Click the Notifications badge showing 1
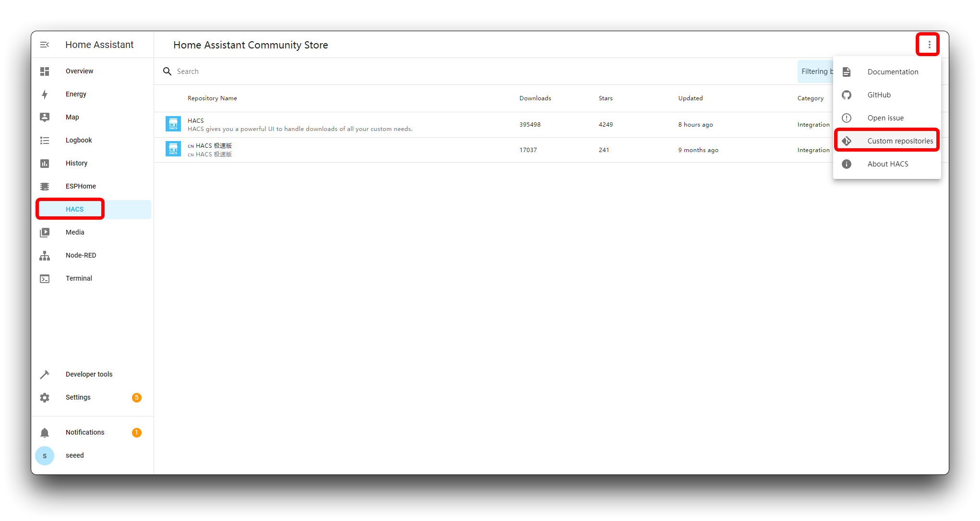 coord(137,432)
